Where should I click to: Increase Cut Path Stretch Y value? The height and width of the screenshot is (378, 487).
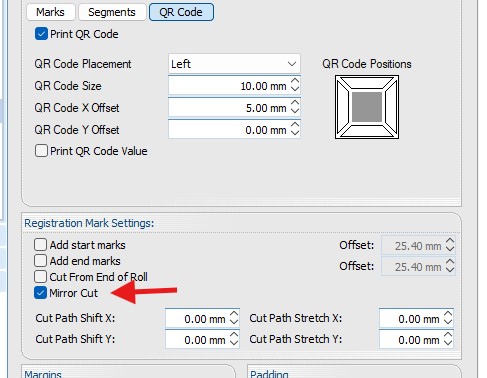pyautogui.click(x=448, y=335)
